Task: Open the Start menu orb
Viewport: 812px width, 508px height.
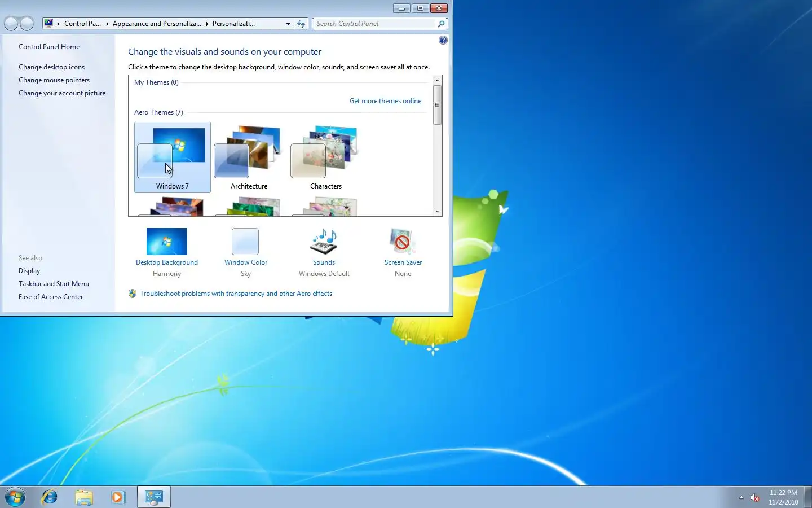Action: tap(15, 497)
